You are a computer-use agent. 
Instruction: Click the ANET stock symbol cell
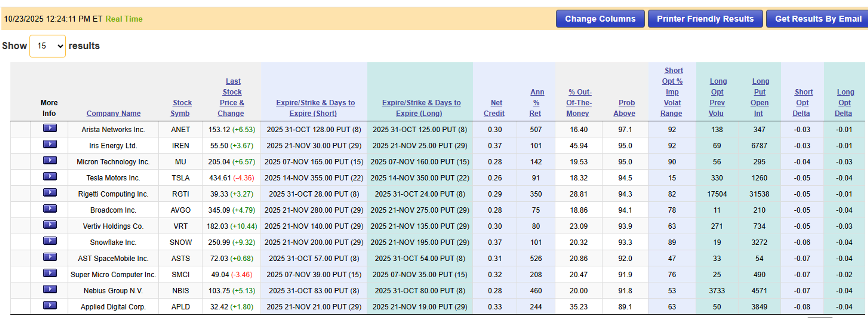[180, 130]
